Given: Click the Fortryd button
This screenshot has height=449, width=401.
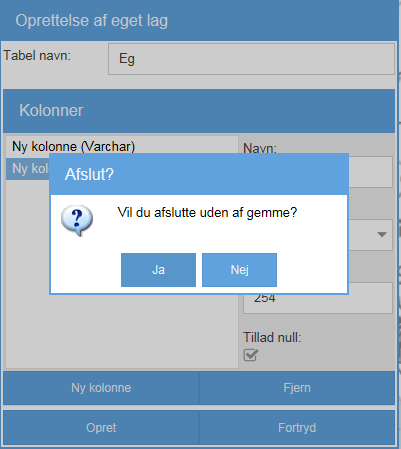Looking at the screenshot, I should pyautogui.click(x=297, y=428).
